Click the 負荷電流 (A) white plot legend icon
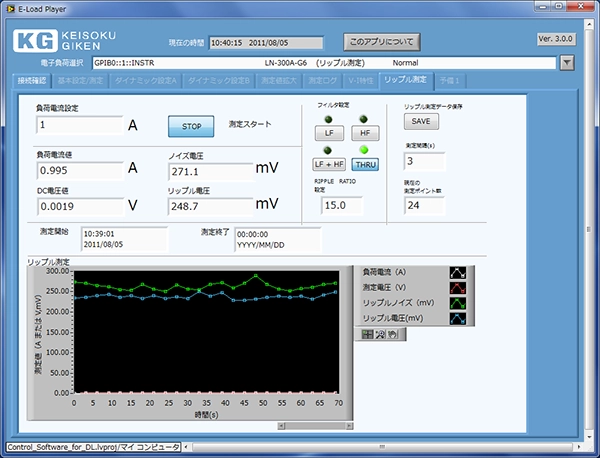The image size is (600, 458). (x=458, y=272)
